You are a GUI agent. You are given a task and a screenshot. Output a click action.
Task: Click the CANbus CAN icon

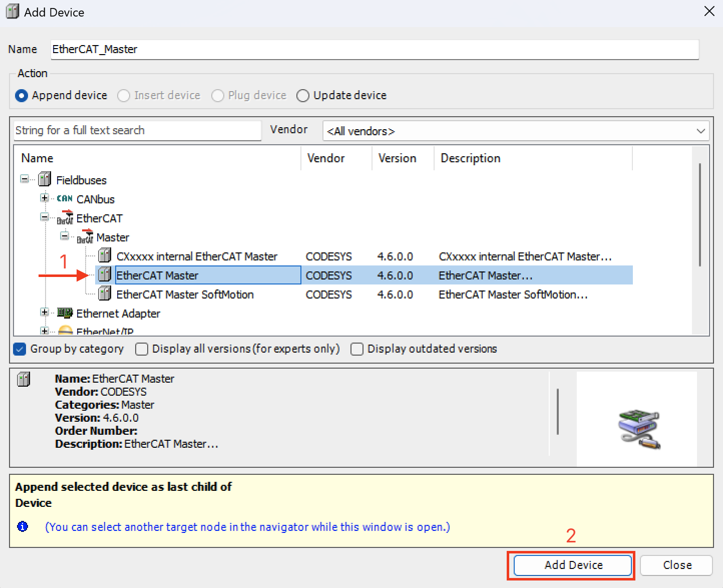tap(65, 199)
